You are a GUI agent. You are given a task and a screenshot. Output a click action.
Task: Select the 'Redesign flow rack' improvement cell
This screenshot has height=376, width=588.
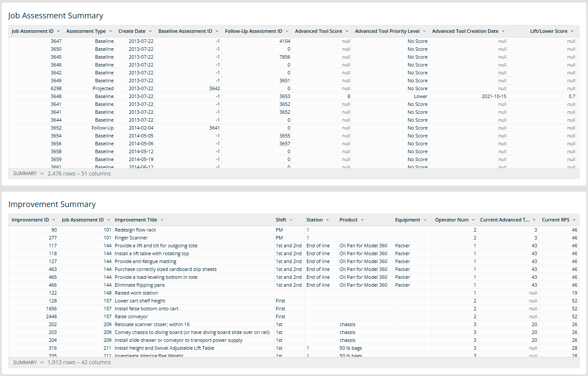coord(135,230)
